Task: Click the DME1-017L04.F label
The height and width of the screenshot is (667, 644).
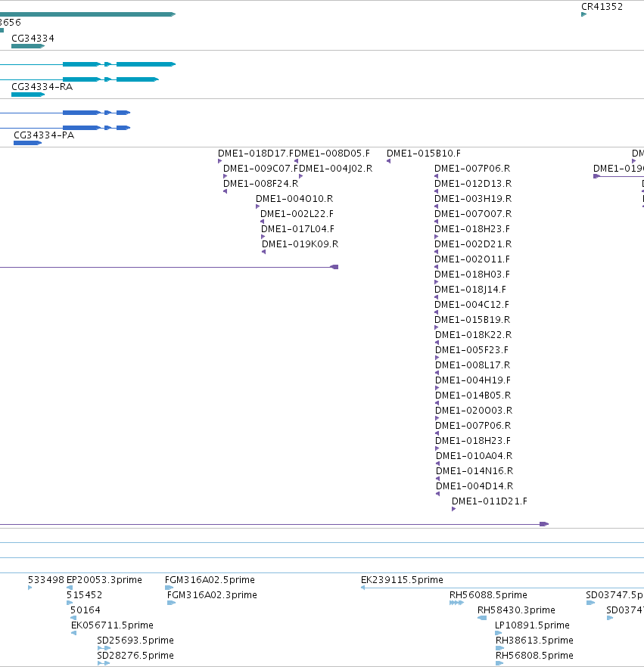Action: point(297,229)
